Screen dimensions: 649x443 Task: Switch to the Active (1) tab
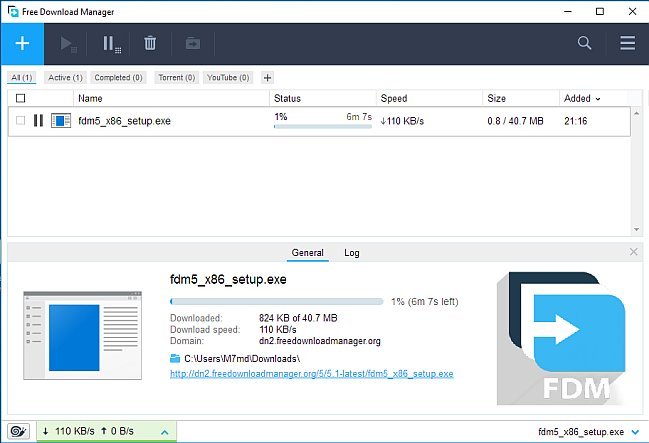click(x=65, y=77)
